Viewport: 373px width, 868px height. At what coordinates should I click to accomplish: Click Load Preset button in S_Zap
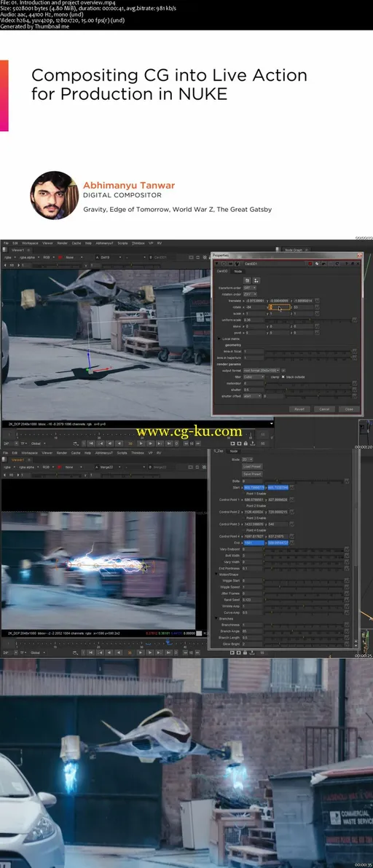(x=252, y=467)
